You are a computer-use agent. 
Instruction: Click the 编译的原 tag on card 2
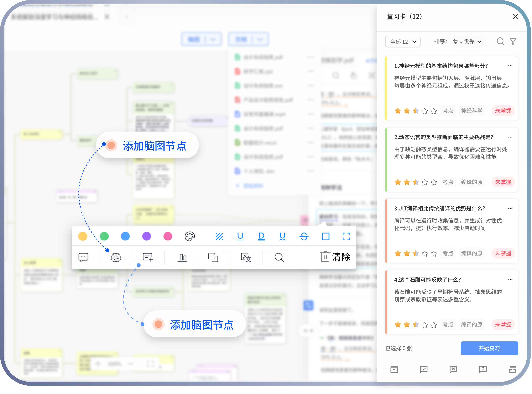coord(472,182)
